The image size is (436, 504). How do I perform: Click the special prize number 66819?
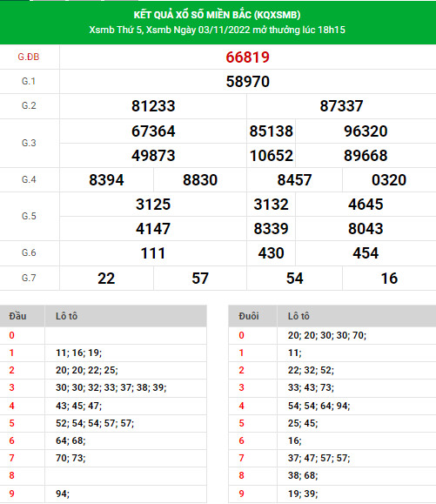coord(247,57)
